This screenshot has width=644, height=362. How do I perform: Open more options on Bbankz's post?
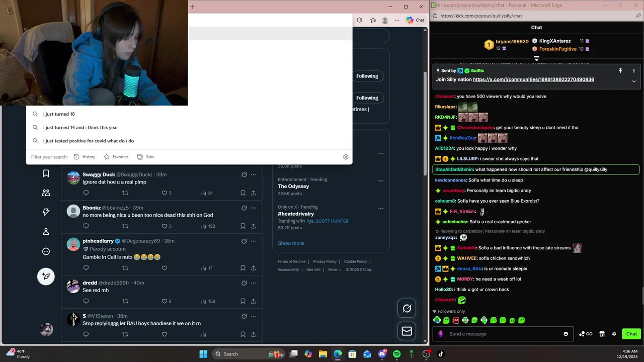pyautogui.click(x=253, y=208)
